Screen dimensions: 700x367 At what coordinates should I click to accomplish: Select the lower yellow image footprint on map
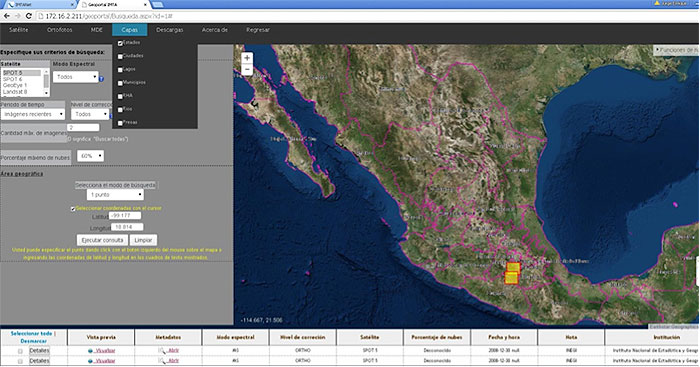(x=511, y=278)
